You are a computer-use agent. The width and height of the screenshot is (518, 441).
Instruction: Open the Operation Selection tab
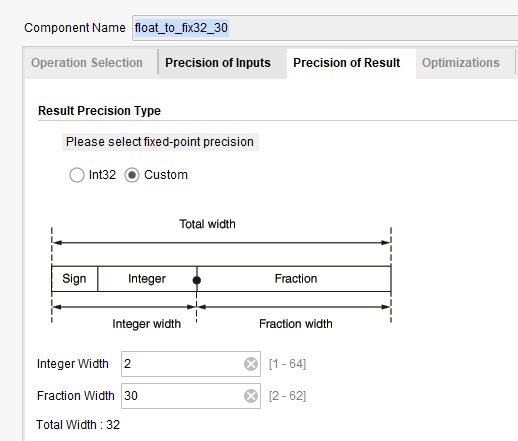tap(87, 63)
